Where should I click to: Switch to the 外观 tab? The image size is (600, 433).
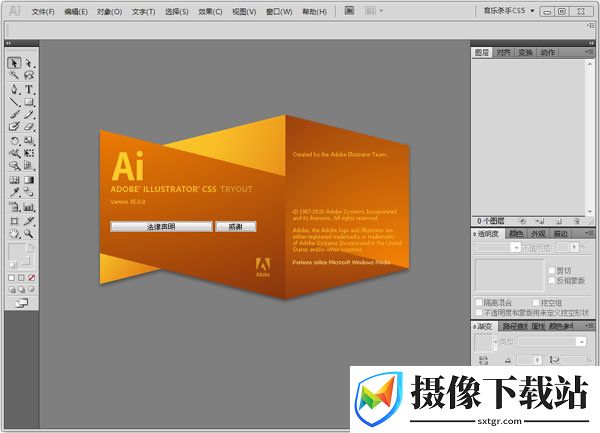538,233
